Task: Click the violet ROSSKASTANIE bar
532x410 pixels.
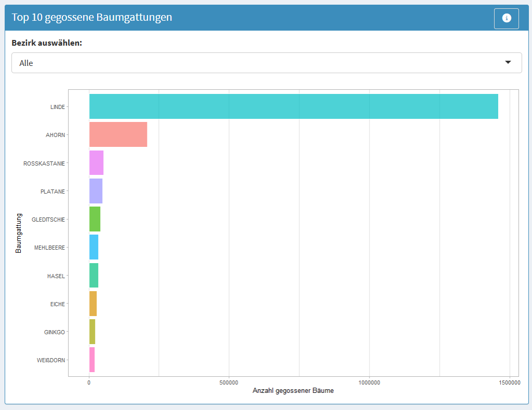Action: click(x=96, y=162)
